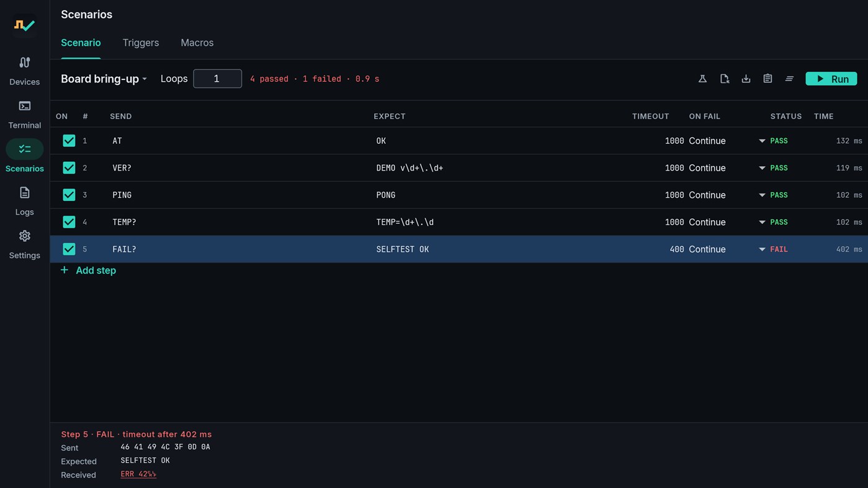Switch to the Macros tab
868x488 pixels.
tap(197, 43)
